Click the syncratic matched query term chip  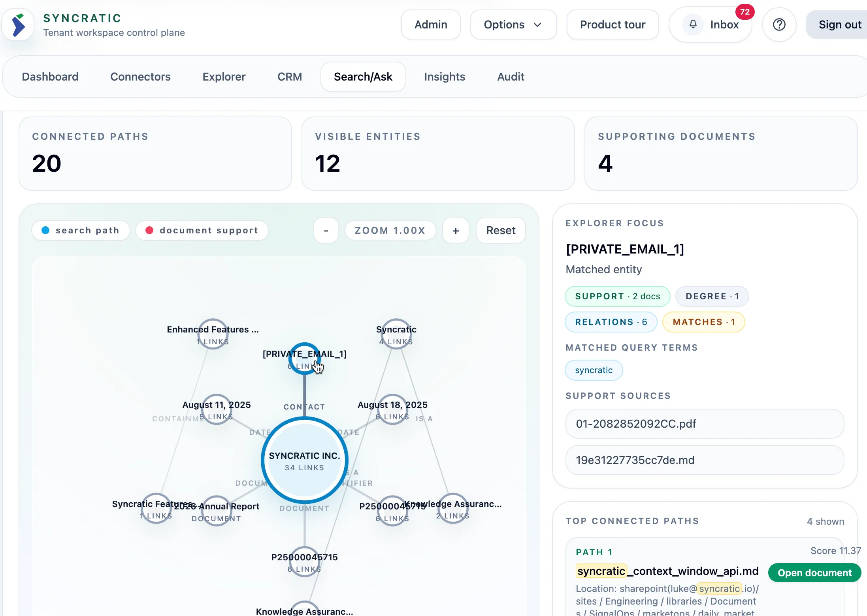point(594,370)
